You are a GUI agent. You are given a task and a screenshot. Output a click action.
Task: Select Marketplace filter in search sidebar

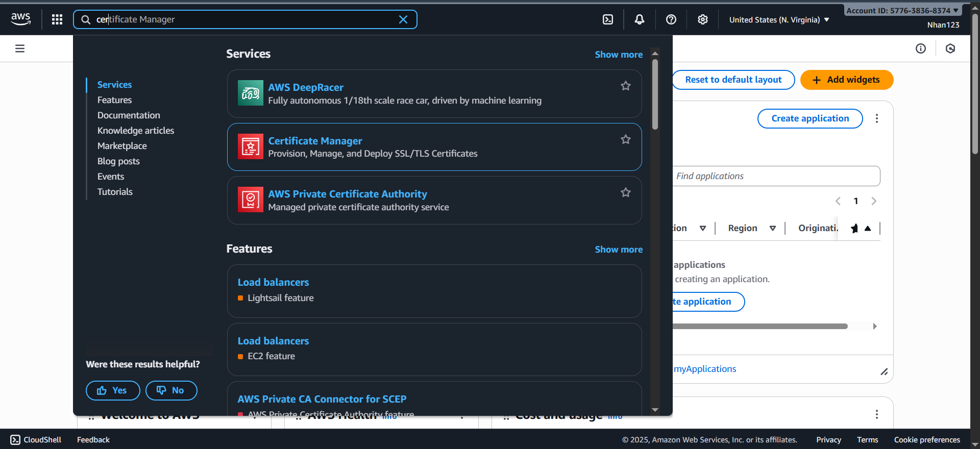[122, 146]
